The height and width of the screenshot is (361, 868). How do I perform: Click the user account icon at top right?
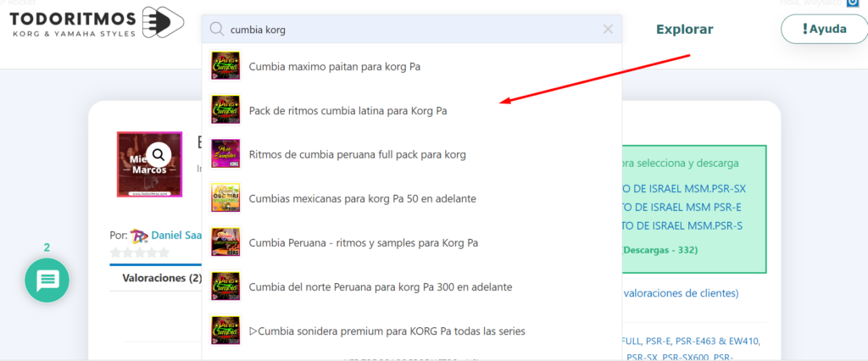pyautogui.click(x=852, y=3)
